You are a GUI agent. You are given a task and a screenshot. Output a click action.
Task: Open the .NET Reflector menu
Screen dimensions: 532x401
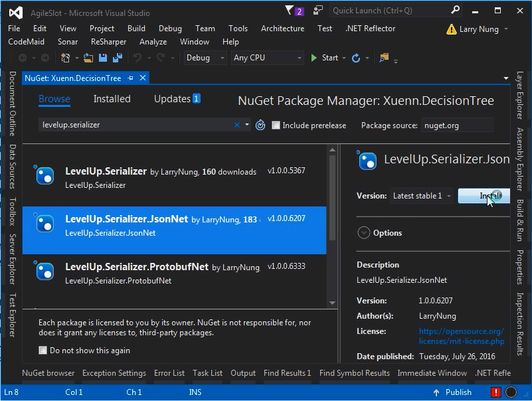370,29
